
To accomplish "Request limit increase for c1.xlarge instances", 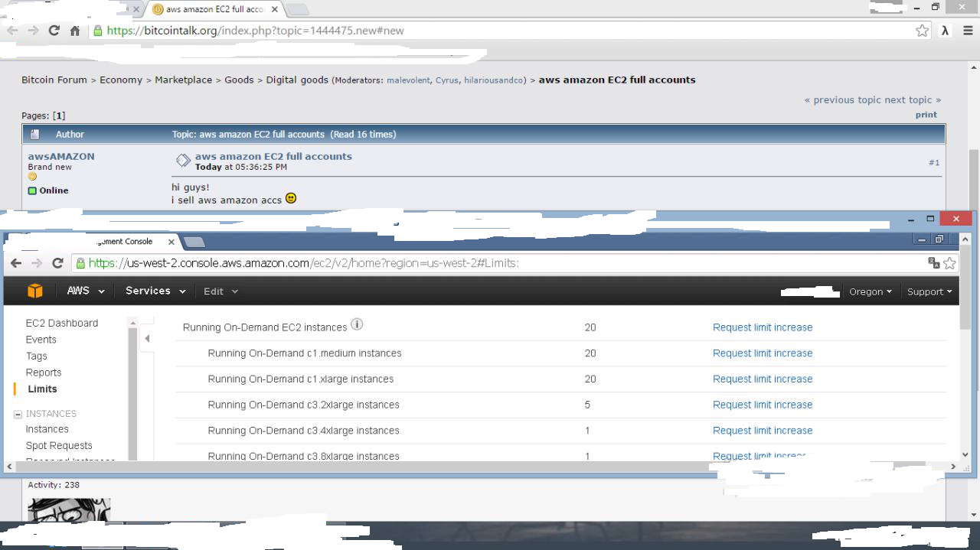I will [x=763, y=379].
